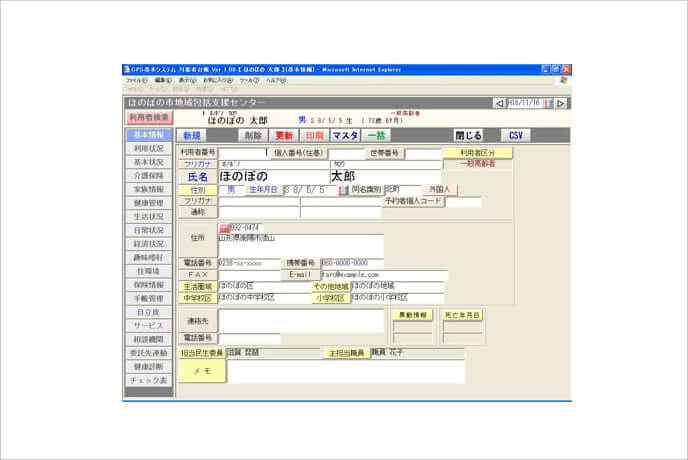Select the 介護保険 sidebar tab
Viewport: 688px width, 460px height.
coord(149,176)
